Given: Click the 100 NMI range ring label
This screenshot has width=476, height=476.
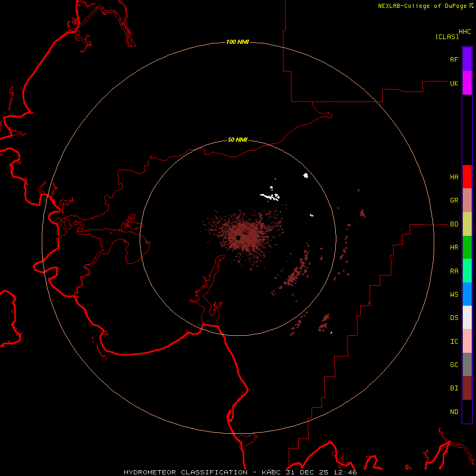Looking at the screenshot, I should (x=237, y=42).
